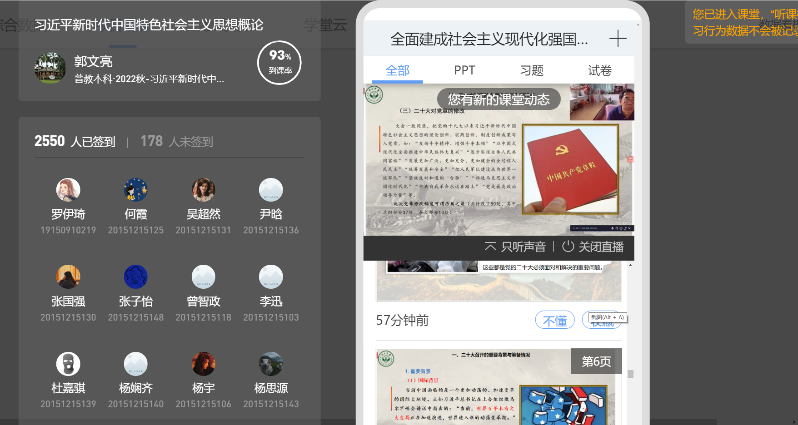Open the 第6页 slide thumbnail
Image resolution: width=798 pixels, height=425 pixels.
tap(498, 385)
